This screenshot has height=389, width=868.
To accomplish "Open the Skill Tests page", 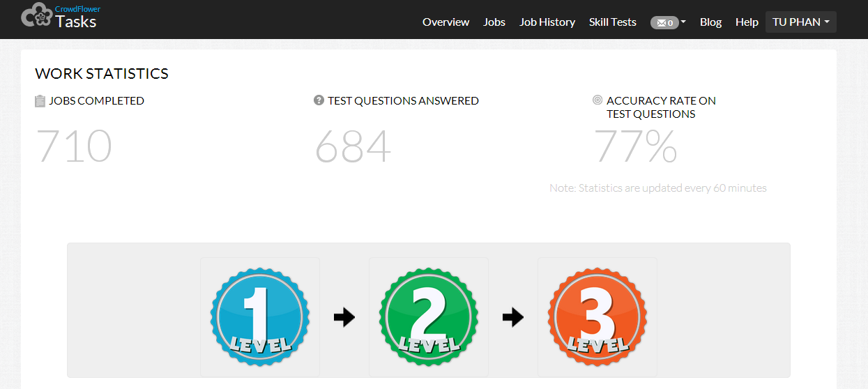I will pyautogui.click(x=613, y=22).
